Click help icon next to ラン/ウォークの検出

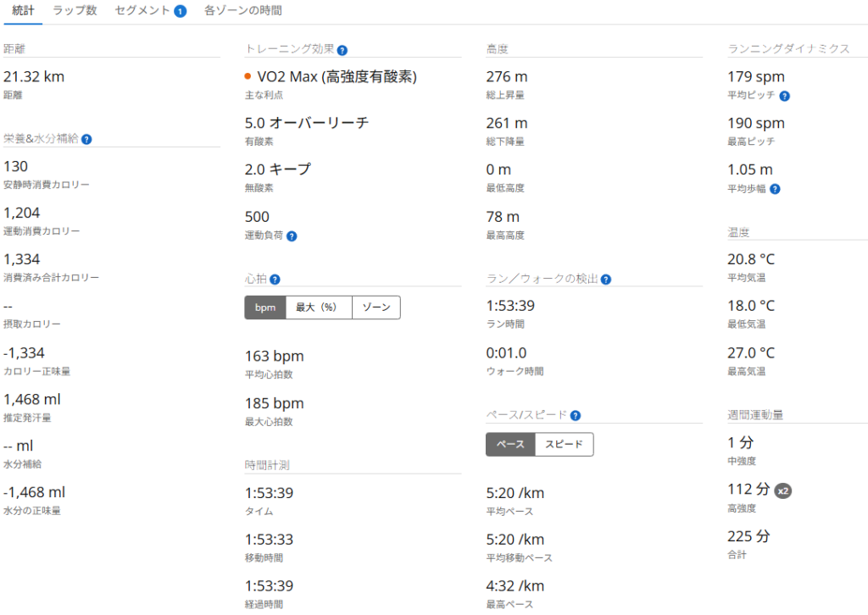click(x=606, y=279)
